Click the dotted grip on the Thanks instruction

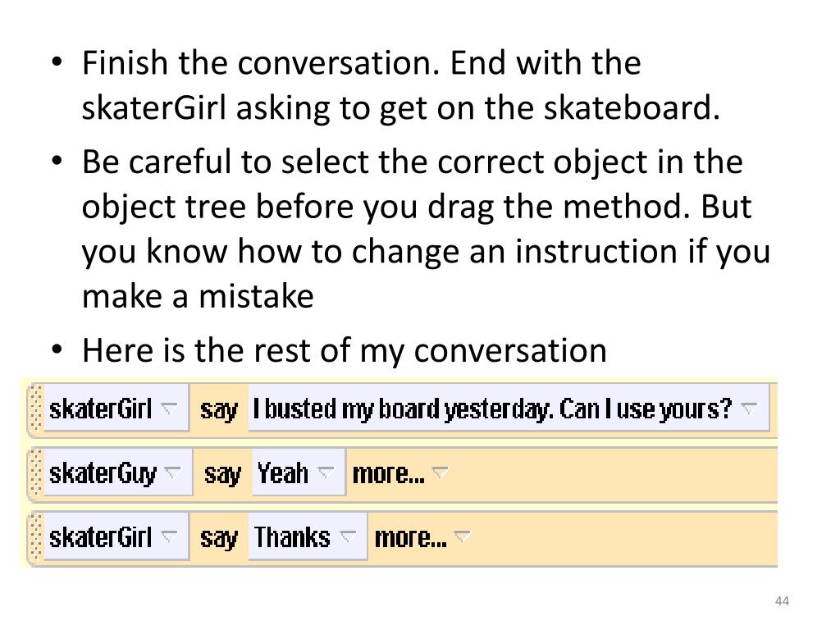point(36,538)
